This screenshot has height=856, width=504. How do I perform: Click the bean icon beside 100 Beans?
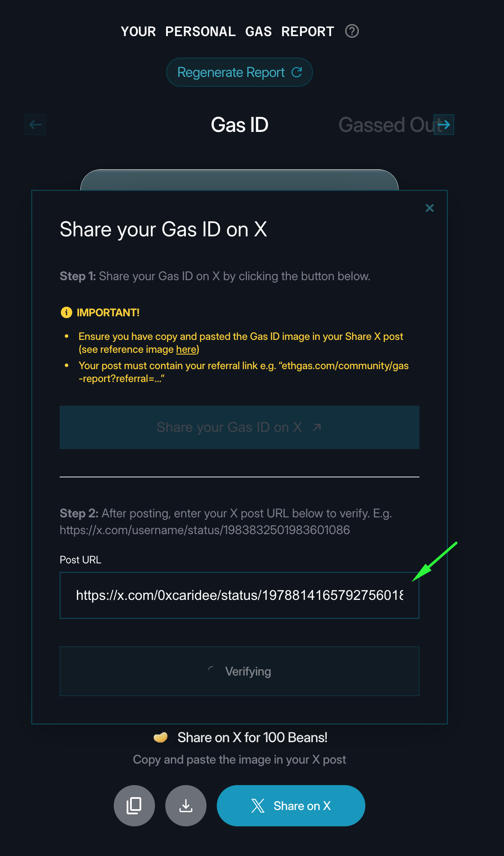(x=161, y=737)
